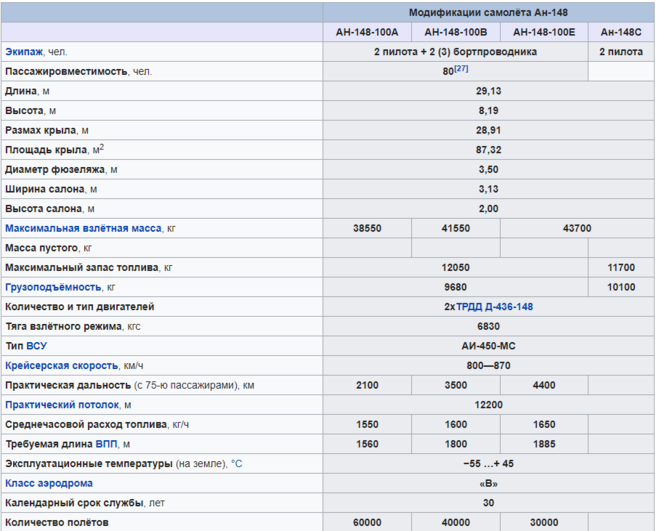The image size is (659, 531).
Task: Click takeoff mass value 43700
Action: (x=577, y=228)
